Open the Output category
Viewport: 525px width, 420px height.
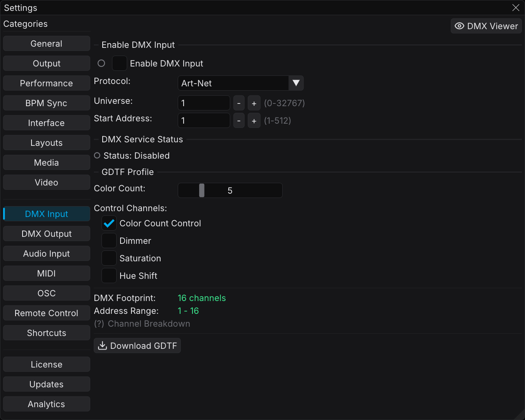(x=47, y=63)
